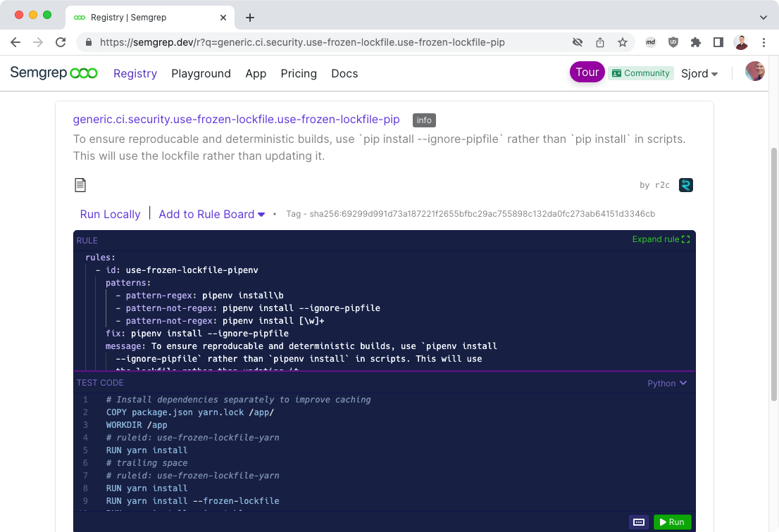Open the Add to Rule Board dropdown
This screenshot has height=532, width=779.
point(211,214)
